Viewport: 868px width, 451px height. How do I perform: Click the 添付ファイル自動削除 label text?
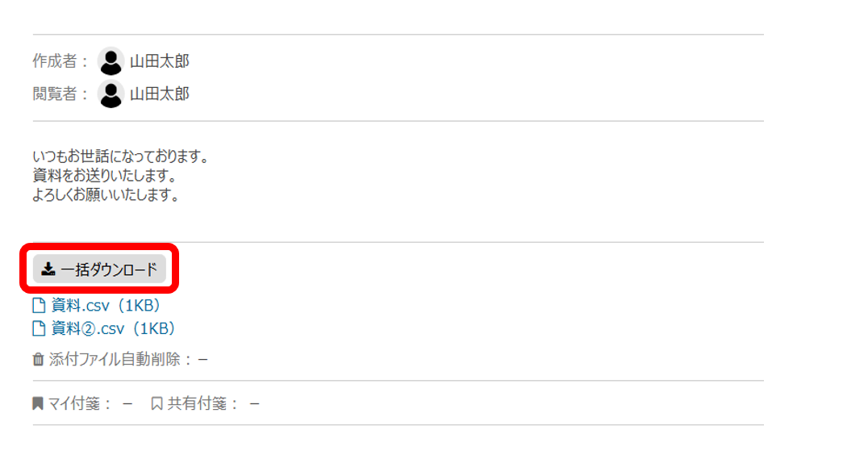click(x=115, y=360)
